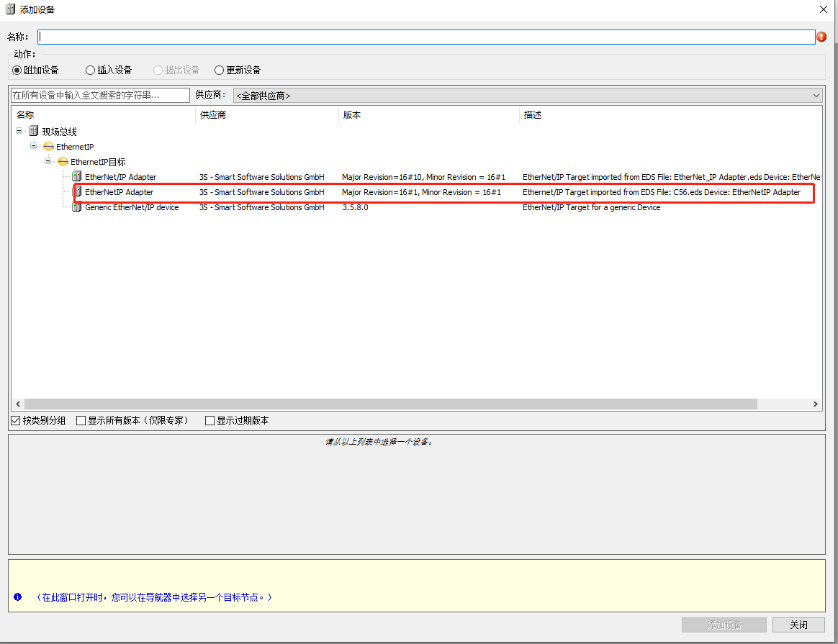This screenshot has height=644, width=838.
Task: Click the 名称 name input field
Action: coord(426,37)
